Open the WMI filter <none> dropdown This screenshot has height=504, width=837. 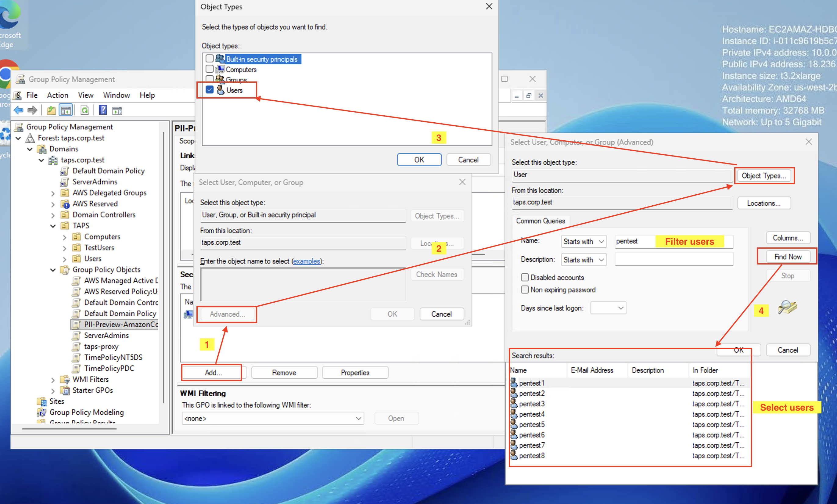pos(273,418)
